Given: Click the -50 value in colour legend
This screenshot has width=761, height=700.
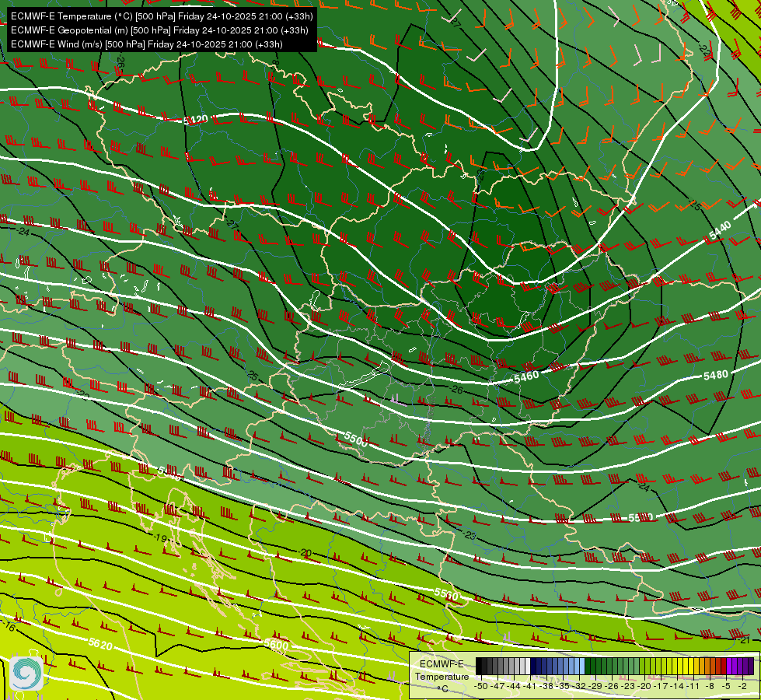Looking at the screenshot, I should (x=481, y=686).
